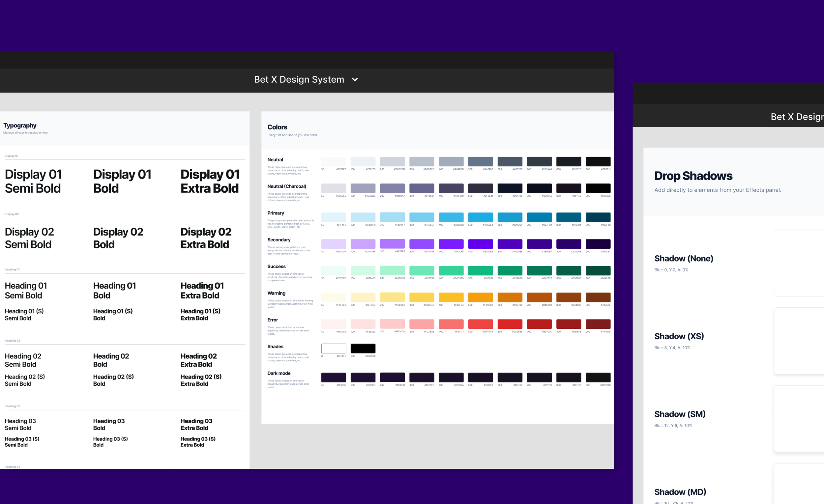Select the Primary 500 swatch #1DADE4
Image resolution: width=824 pixels, height=504 pixels.
point(480,217)
